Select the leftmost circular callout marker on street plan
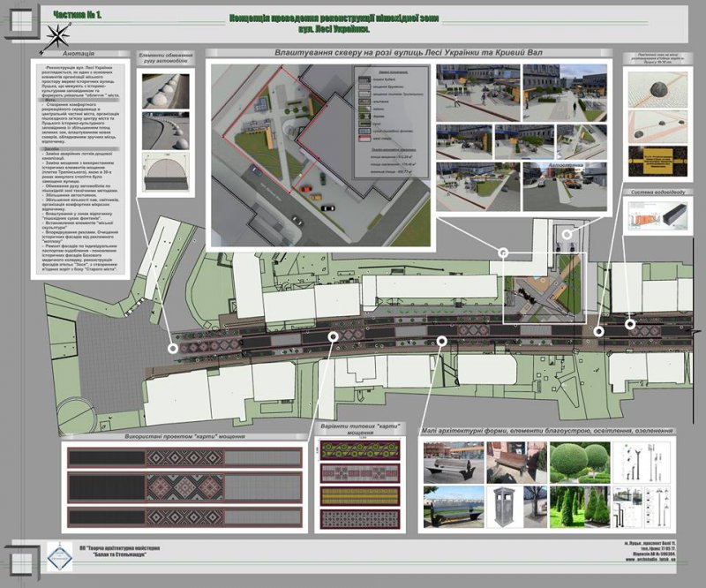The image size is (706, 588). (173, 348)
